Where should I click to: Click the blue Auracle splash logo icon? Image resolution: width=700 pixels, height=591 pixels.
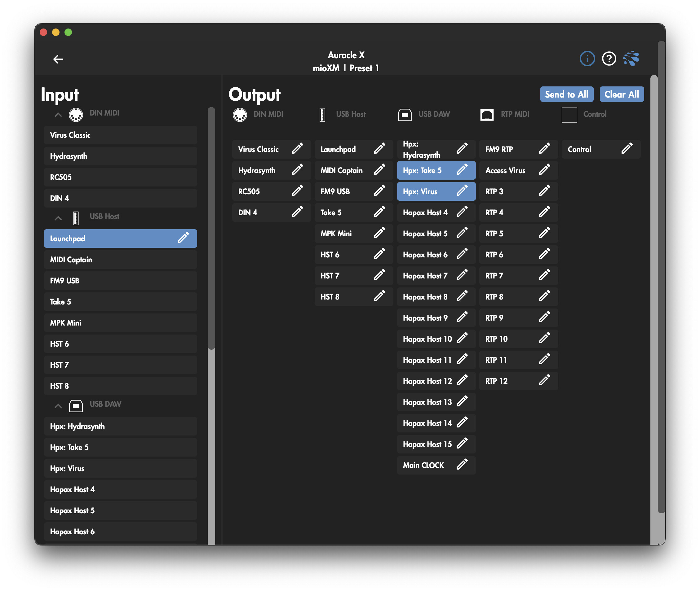point(631,59)
